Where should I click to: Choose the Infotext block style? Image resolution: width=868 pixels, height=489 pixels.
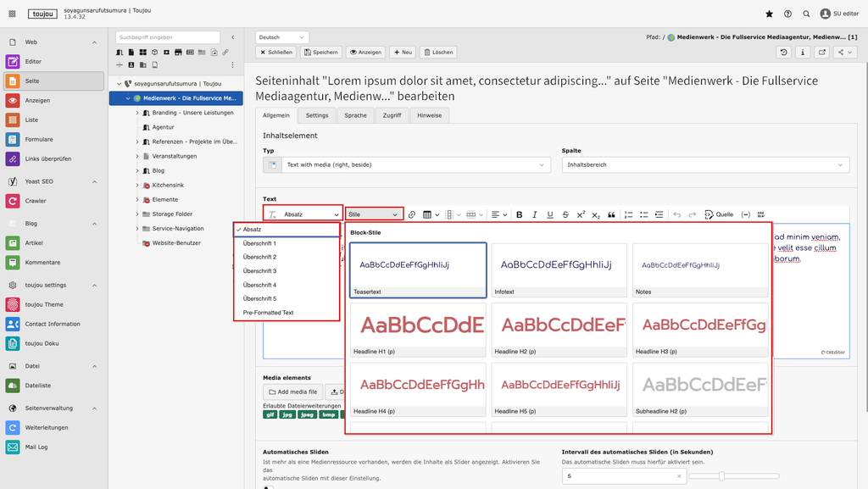[559, 270]
